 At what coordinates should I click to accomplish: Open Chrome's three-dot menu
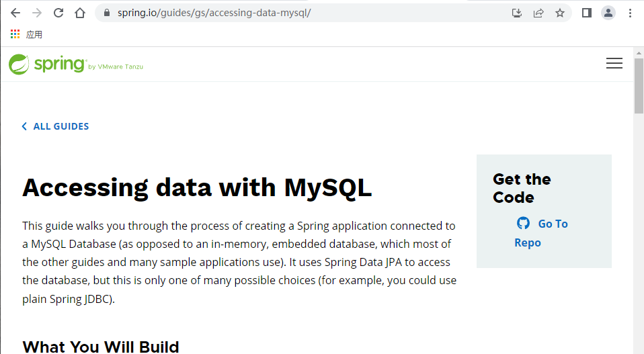click(x=630, y=13)
